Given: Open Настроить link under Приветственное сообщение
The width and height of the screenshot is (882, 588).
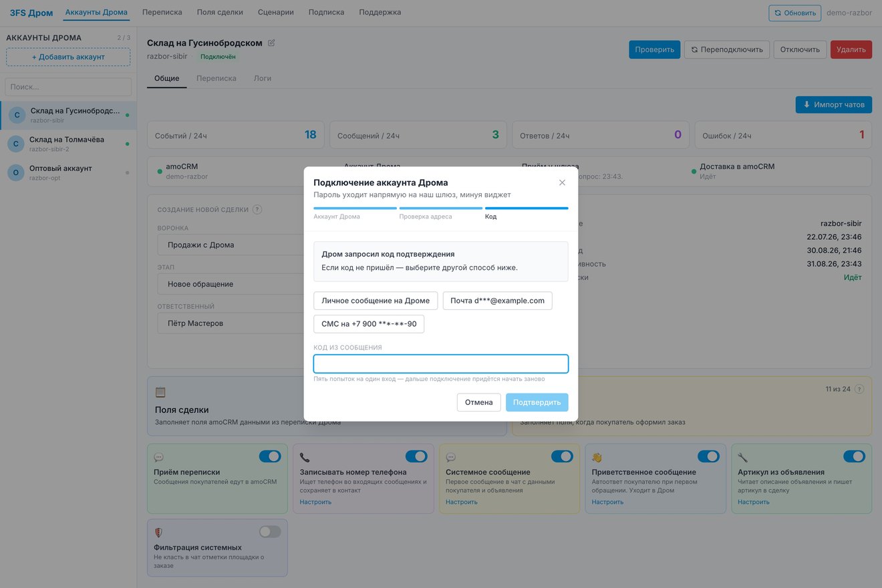Looking at the screenshot, I should pos(607,502).
